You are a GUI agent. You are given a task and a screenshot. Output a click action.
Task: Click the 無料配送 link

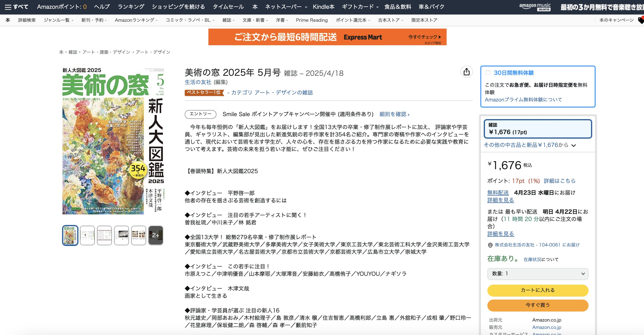pos(498,193)
